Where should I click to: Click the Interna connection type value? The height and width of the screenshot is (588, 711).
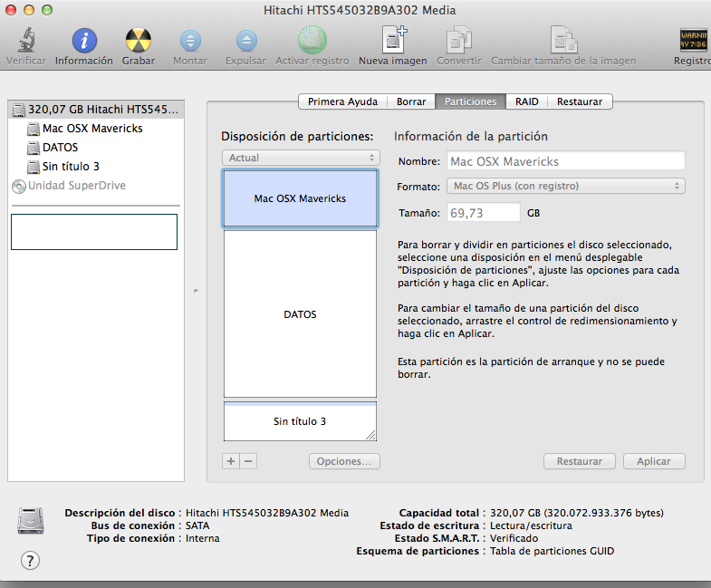(x=202, y=538)
